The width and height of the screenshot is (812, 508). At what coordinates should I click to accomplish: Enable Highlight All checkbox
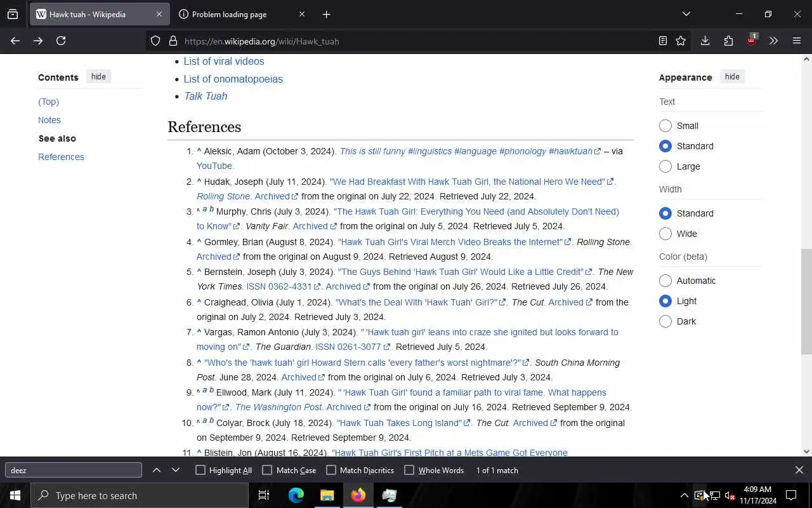[200, 470]
